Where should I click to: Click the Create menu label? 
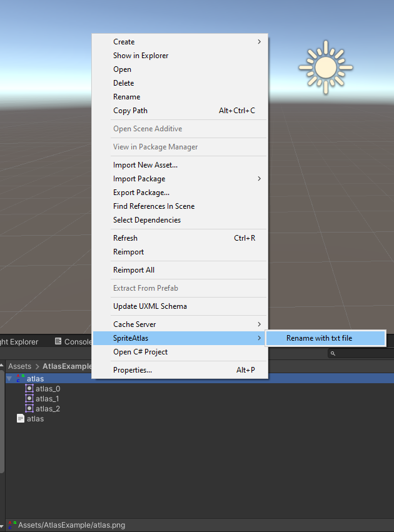pyautogui.click(x=124, y=42)
